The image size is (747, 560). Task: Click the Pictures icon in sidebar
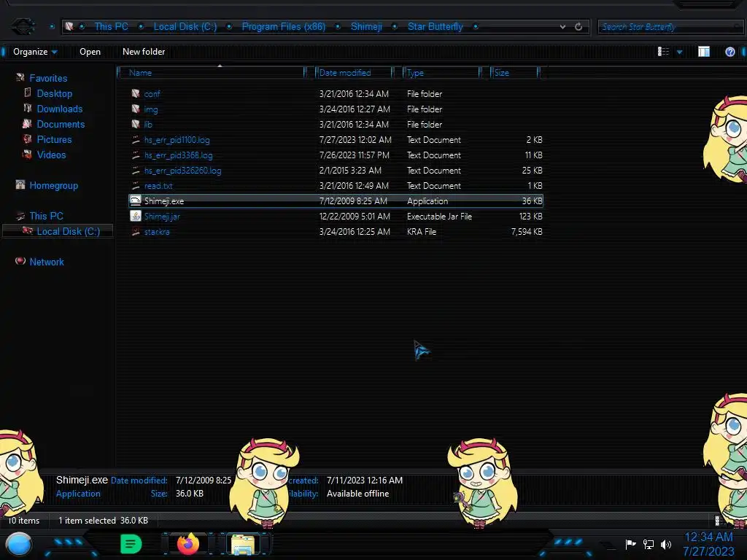point(27,139)
